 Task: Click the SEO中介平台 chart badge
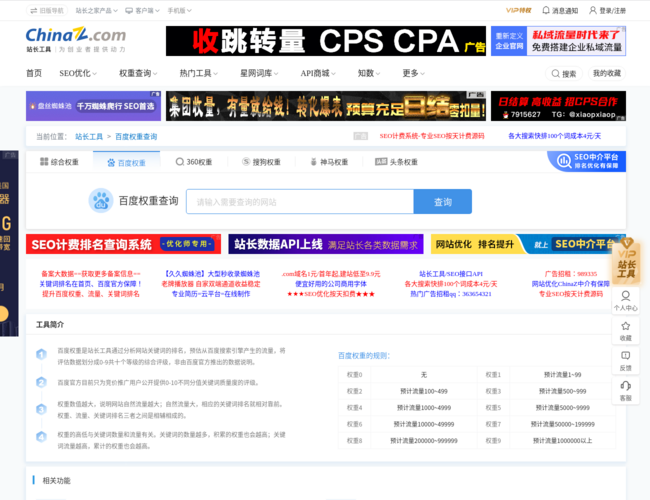click(x=587, y=161)
